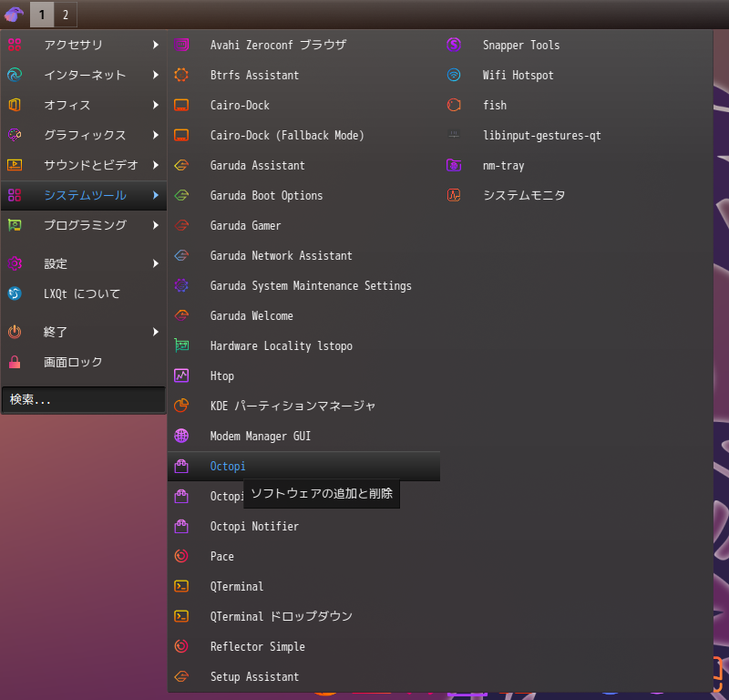The height and width of the screenshot is (700, 729).
Task: Open the オフィス category
Action: 84,105
